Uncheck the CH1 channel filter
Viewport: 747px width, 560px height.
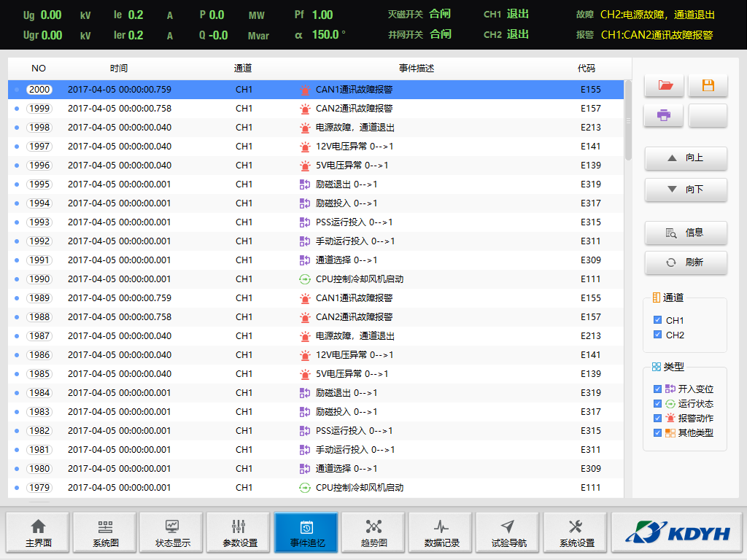click(x=658, y=320)
